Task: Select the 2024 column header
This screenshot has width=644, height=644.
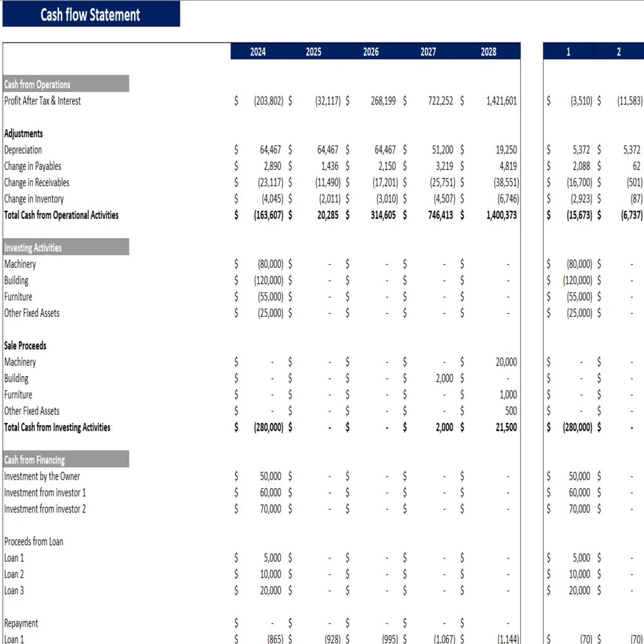Action: tap(258, 52)
